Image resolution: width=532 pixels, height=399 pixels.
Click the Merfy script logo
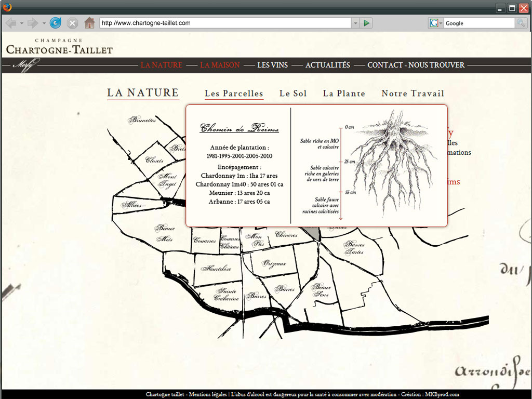pyautogui.click(x=25, y=65)
